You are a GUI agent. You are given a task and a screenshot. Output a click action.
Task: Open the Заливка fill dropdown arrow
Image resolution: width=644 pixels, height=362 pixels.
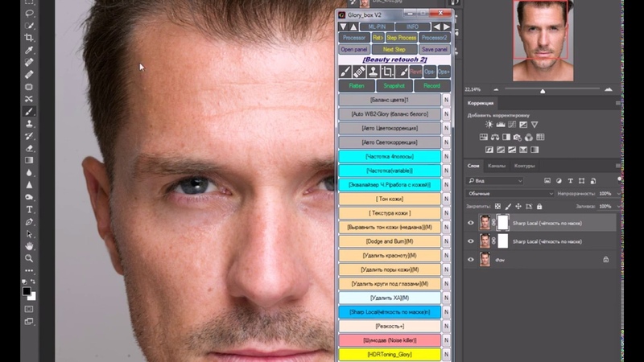point(618,207)
